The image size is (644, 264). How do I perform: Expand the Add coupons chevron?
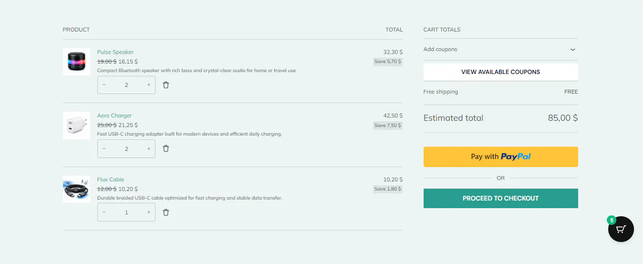[x=573, y=50]
